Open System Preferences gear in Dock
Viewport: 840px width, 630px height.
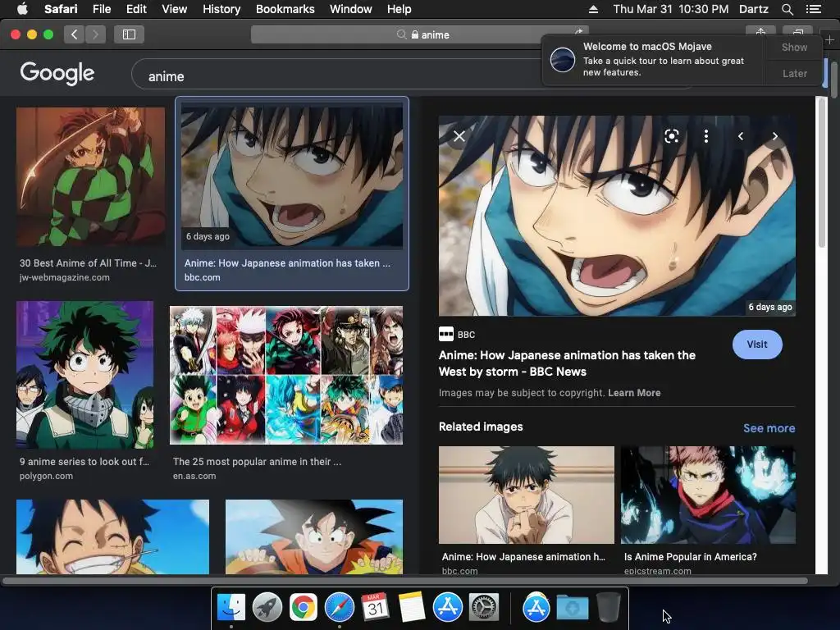point(484,607)
